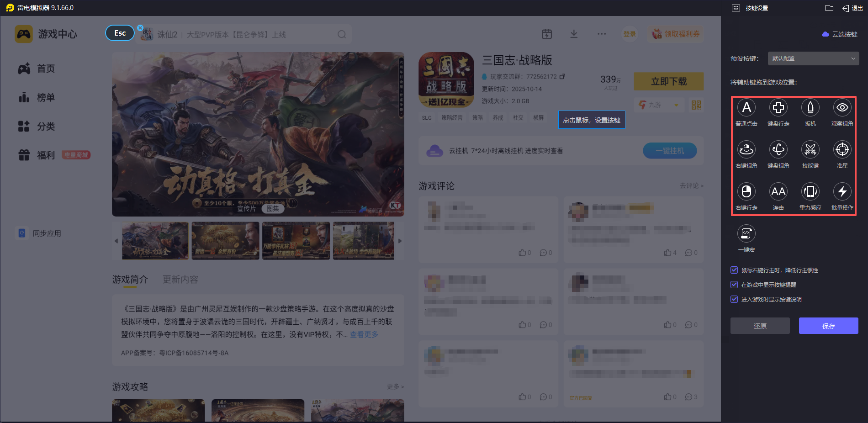
Task: Open the three-dot more menu
Action: click(602, 34)
